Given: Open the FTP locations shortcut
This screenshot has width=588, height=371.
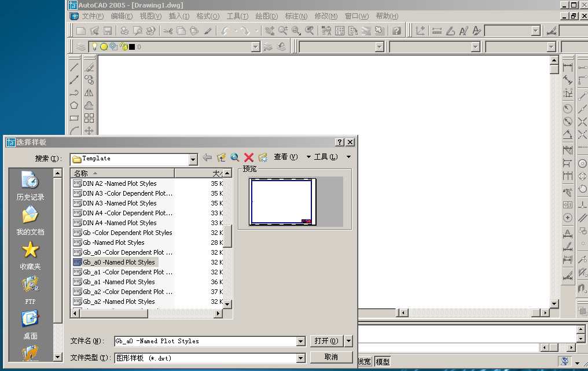Looking at the screenshot, I should 30,291.
